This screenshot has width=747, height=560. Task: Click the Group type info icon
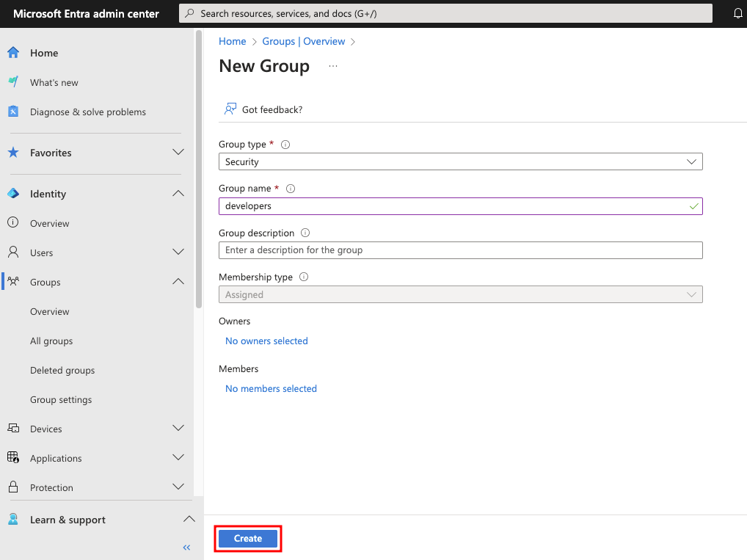tap(285, 145)
